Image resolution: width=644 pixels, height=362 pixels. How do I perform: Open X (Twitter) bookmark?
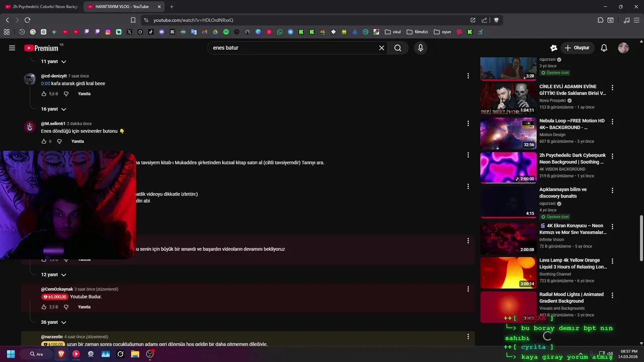pyautogui.click(x=129, y=32)
